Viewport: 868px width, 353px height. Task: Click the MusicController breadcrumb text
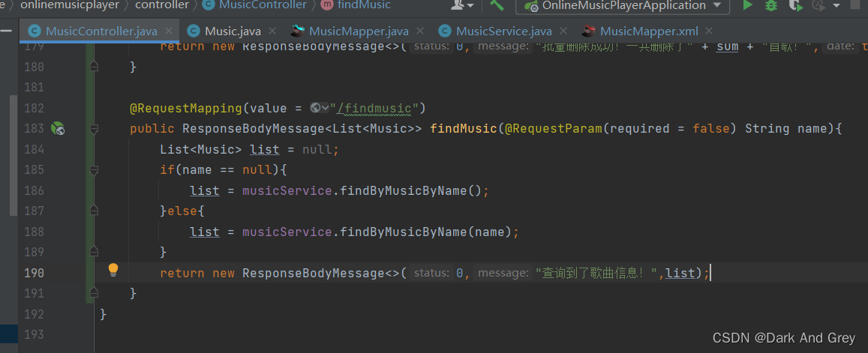coord(263,5)
